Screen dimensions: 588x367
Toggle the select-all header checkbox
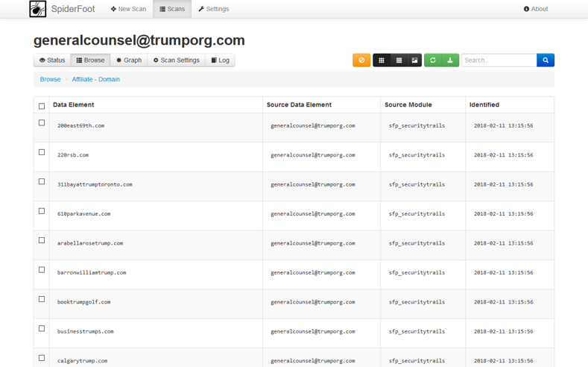pos(42,106)
